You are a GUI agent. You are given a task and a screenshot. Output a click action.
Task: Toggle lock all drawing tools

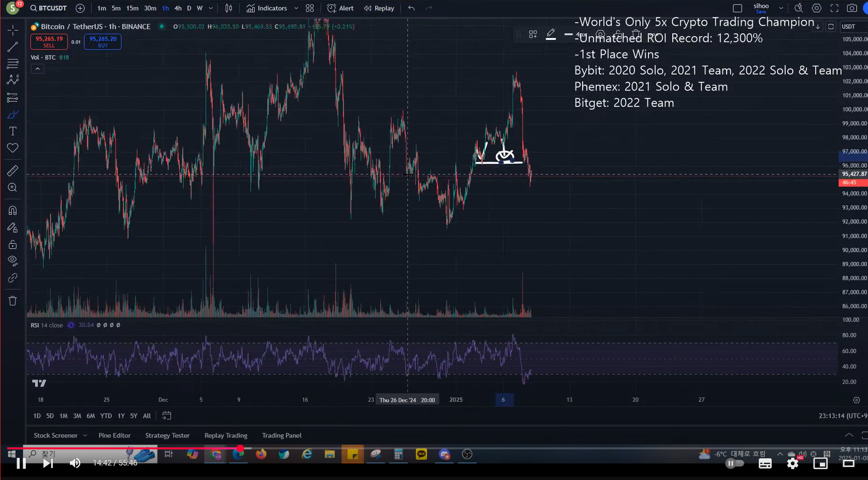(12, 244)
